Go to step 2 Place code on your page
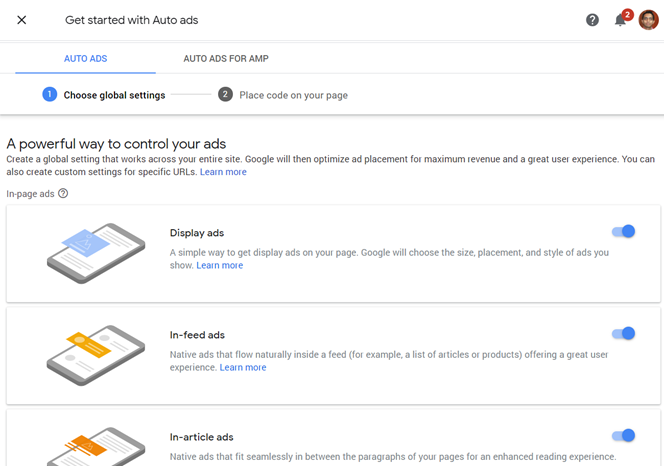The height and width of the screenshot is (466, 664). tap(283, 95)
